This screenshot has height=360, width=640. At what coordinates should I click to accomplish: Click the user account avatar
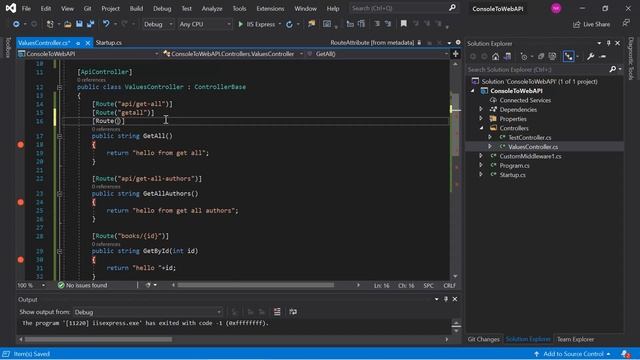[x=556, y=8]
